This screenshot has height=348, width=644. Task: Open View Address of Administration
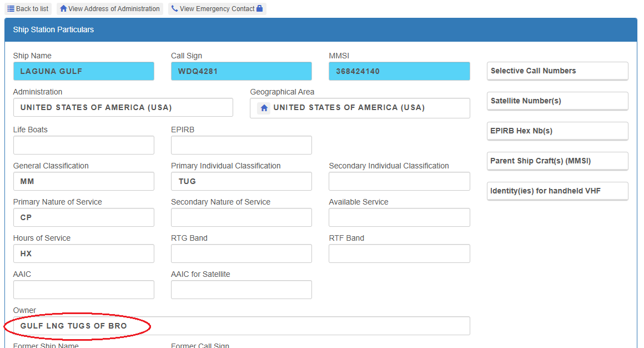(110, 9)
